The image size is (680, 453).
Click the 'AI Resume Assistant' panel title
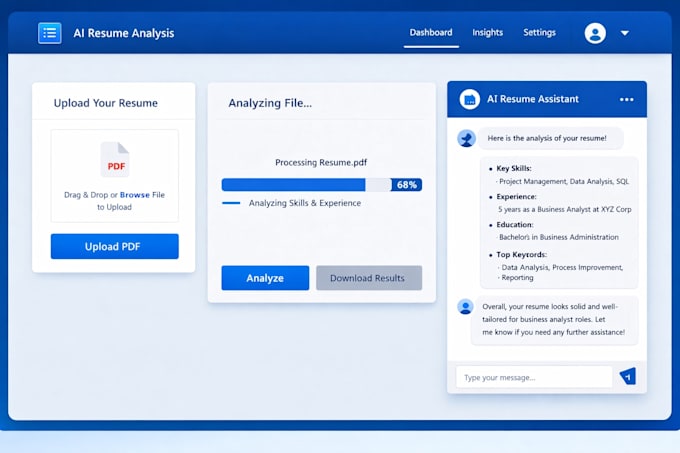[533, 99]
